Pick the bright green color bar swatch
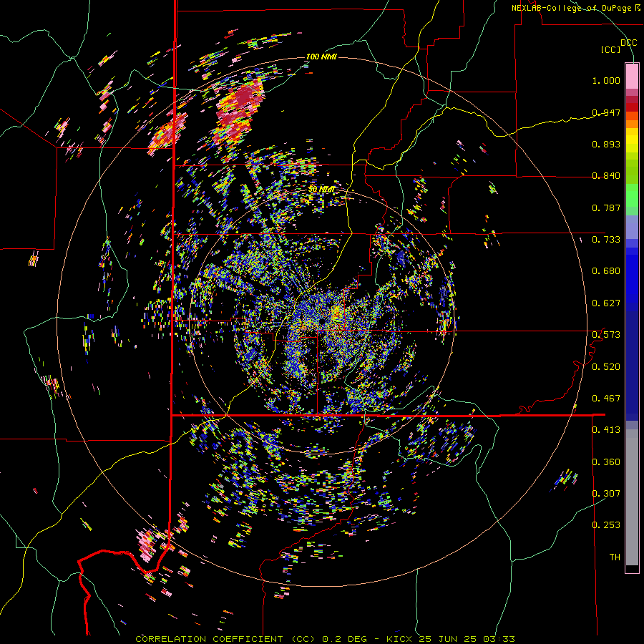This screenshot has height=644, width=644. (632, 195)
